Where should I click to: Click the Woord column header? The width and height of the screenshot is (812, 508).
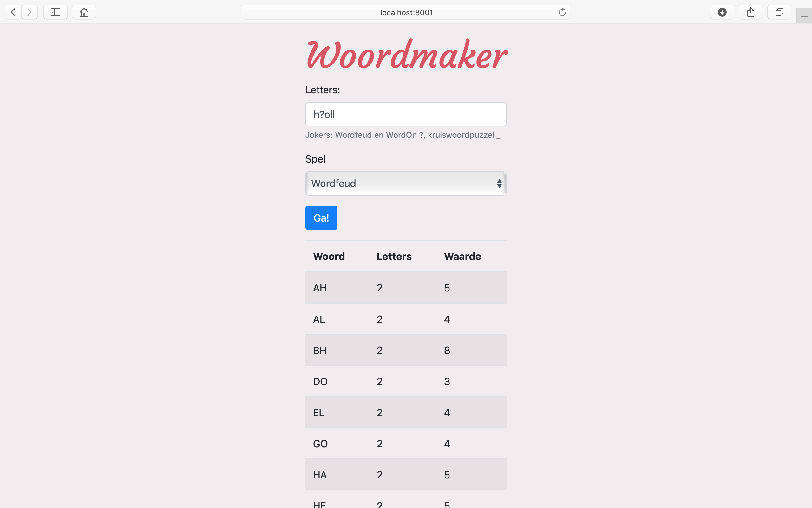(329, 256)
